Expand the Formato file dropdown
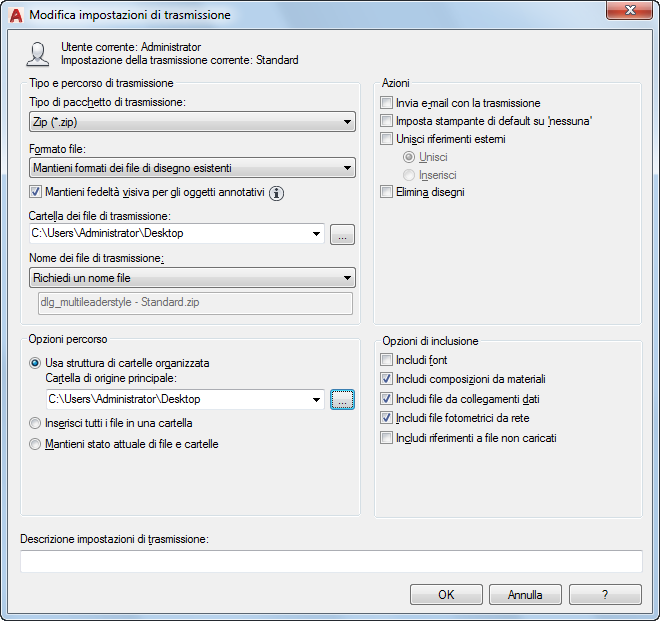The width and height of the screenshot is (660, 621). point(192,168)
